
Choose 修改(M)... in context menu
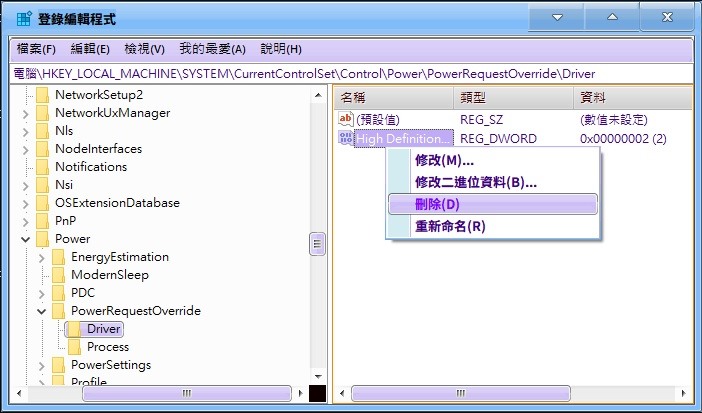point(493,160)
